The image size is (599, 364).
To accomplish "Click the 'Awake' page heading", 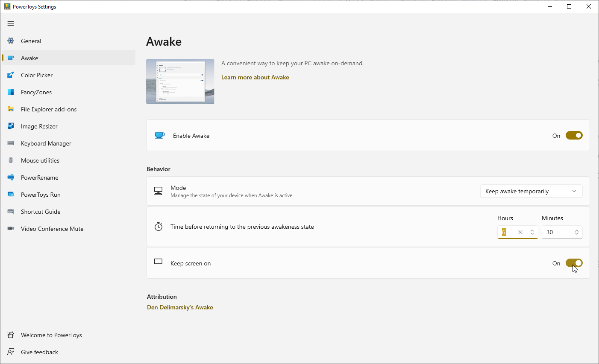I will point(164,41).
